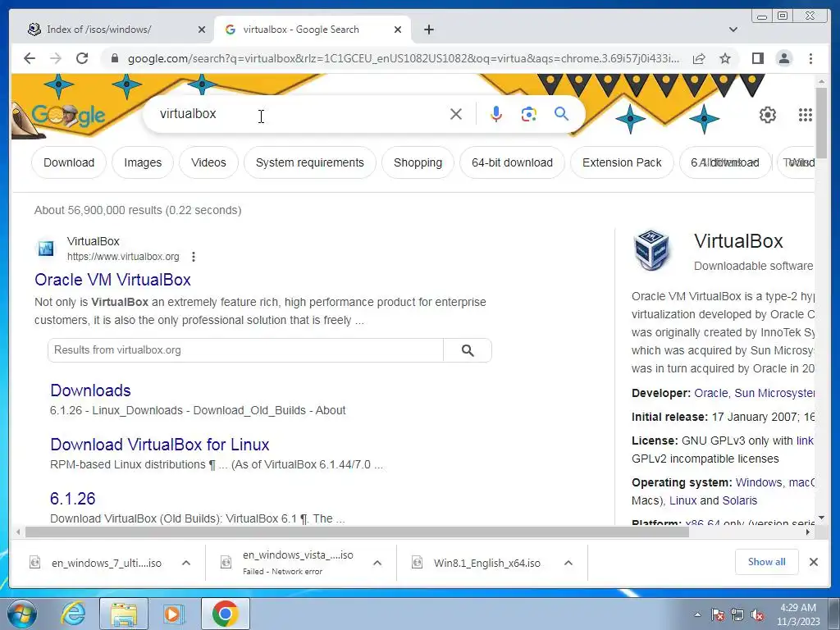Image resolution: width=840 pixels, height=630 pixels.
Task: Select the Videos filter chip
Action: [x=208, y=162]
